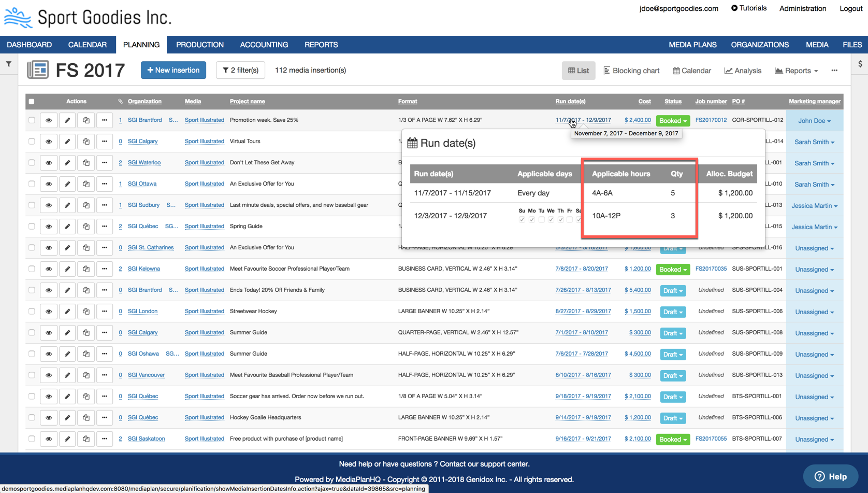Open the toolbar more options ellipsis
The image size is (868, 493).
click(834, 71)
